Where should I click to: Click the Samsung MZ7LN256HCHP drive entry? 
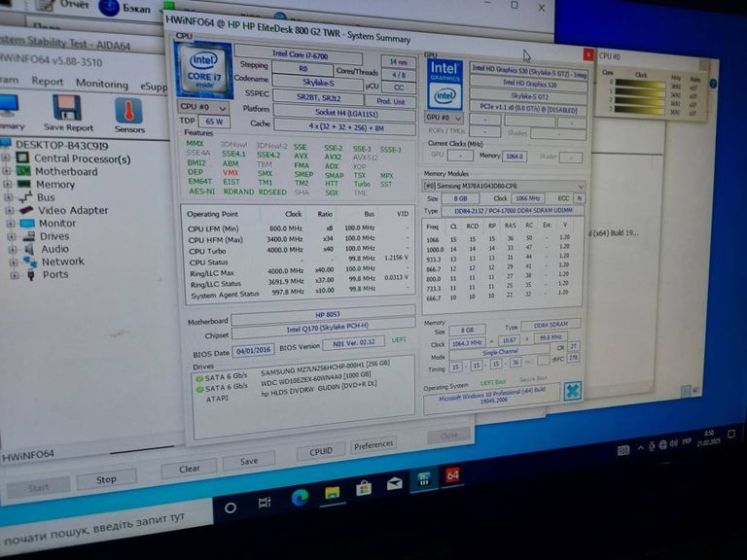point(325,367)
